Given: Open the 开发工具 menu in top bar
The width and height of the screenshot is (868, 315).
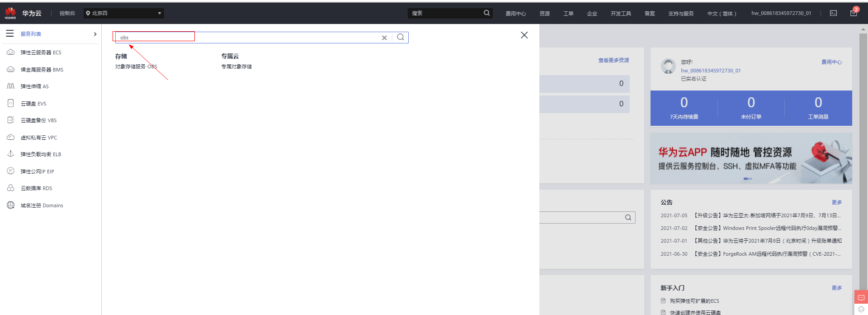Looking at the screenshot, I should (x=621, y=14).
